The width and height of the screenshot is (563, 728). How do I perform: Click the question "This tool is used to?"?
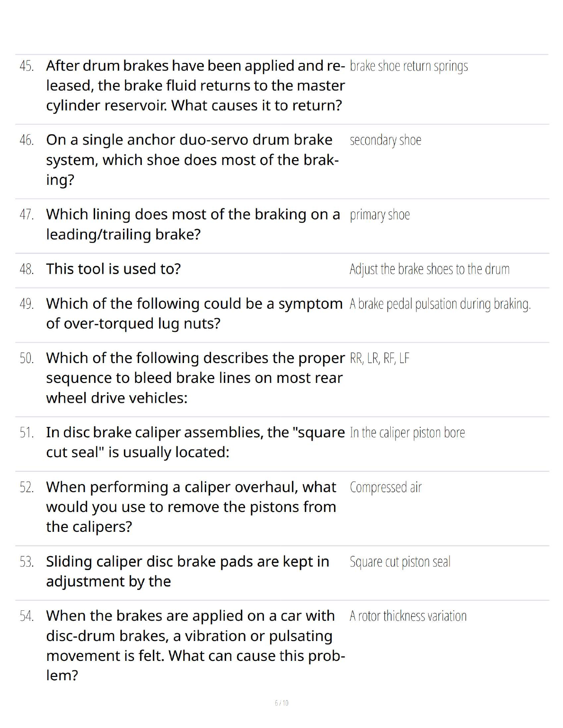click(x=114, y=269)
